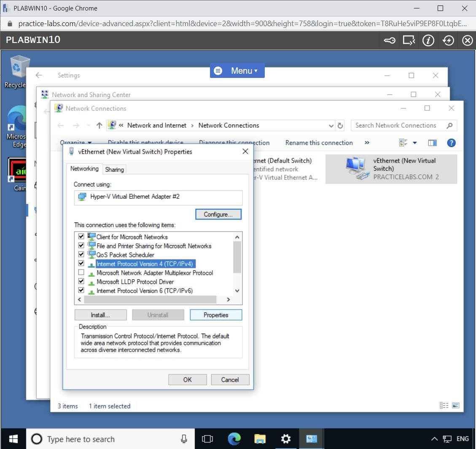Image resolution: width=476 pixels, height=449 pixels.
Task: Open Help via the question mark icon
Action: click(x=451, y=142)
